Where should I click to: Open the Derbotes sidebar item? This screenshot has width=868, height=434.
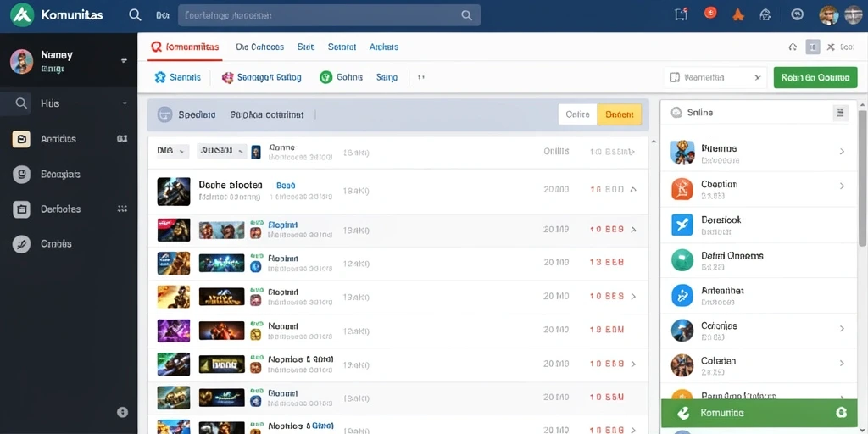69,209
